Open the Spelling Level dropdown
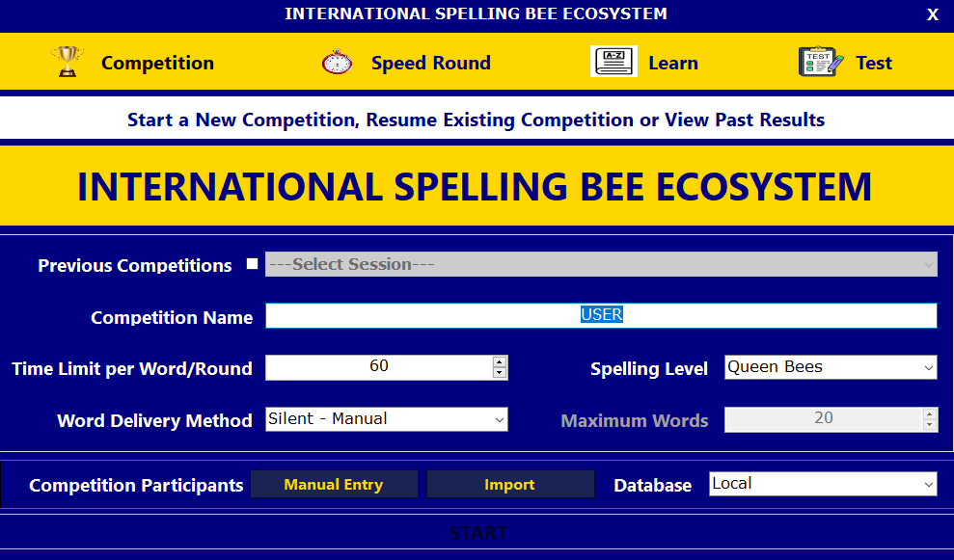The image size is (954, 560). [x=830, y=367]
